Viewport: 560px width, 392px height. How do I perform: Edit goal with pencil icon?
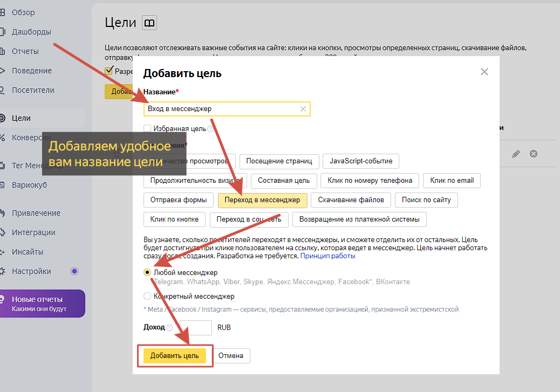(516, 154)
